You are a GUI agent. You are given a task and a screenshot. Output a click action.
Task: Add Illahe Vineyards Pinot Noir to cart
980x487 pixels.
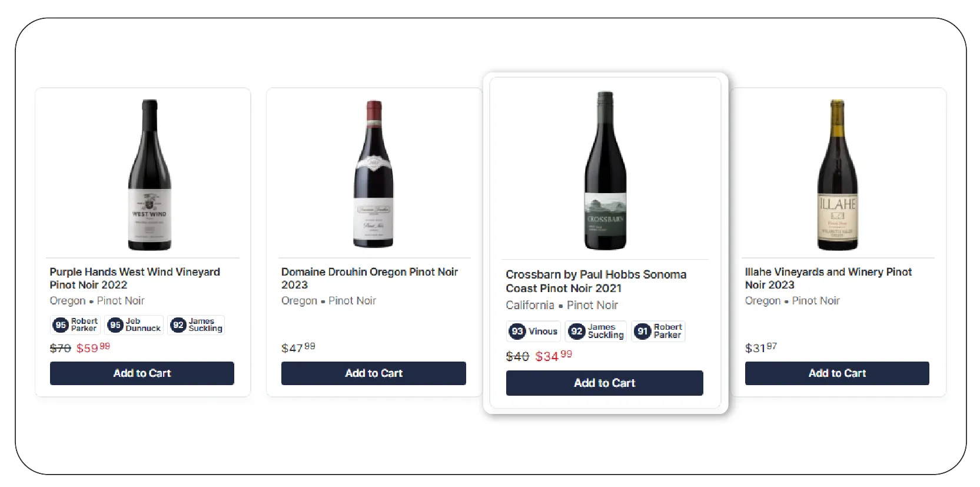[836, 373]
